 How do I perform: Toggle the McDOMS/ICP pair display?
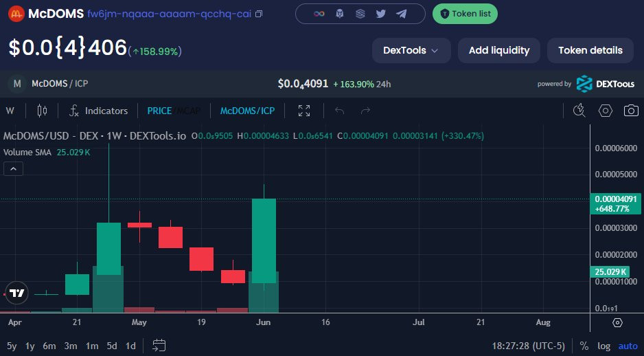point(247,111)
